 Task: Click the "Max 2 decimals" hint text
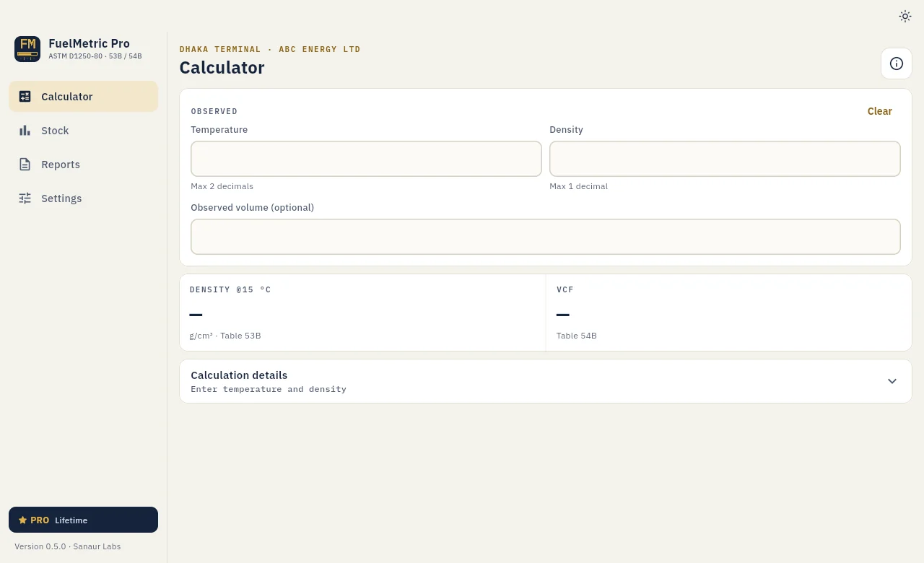click(222, 186)
